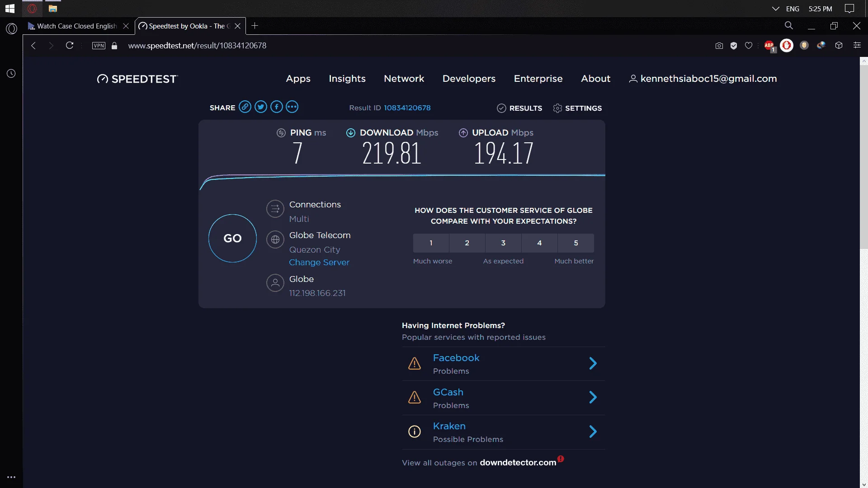Expand the Kraken row chevron
The width and height of the screenshot is (868, 488).
[593, 432]
